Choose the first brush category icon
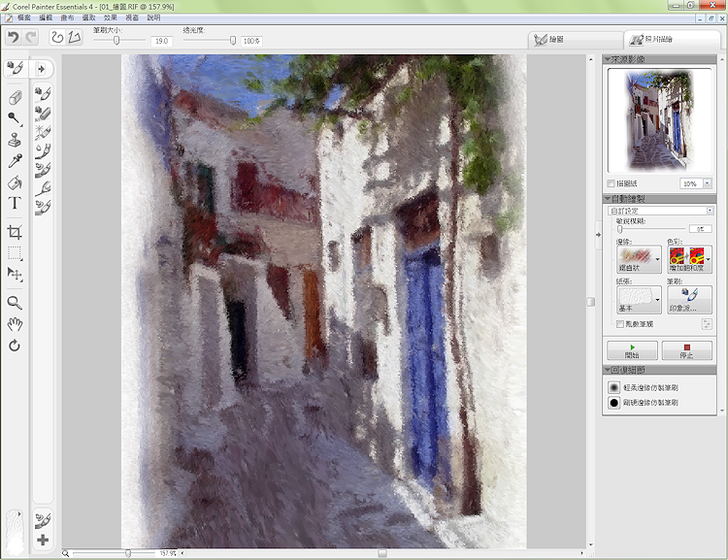Viewport: 728px width, 560px height. pyautogui.click(x=43, y=94)
